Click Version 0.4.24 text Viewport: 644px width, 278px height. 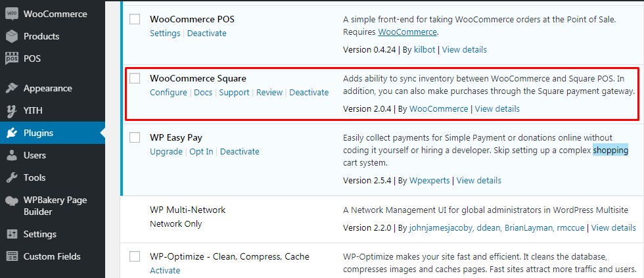[369, 50]
